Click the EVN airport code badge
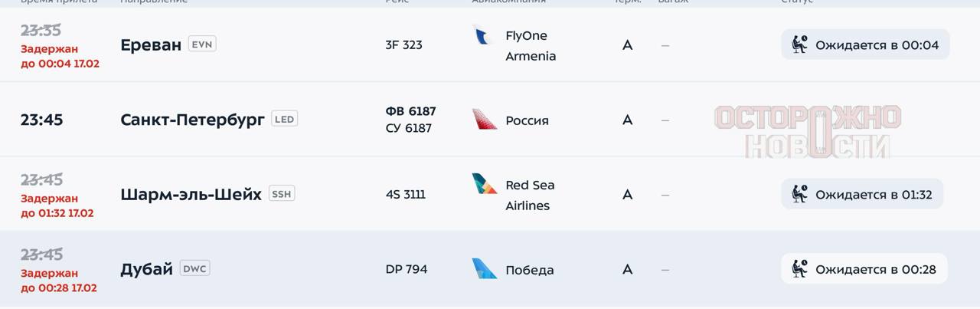 pos(202,44)
